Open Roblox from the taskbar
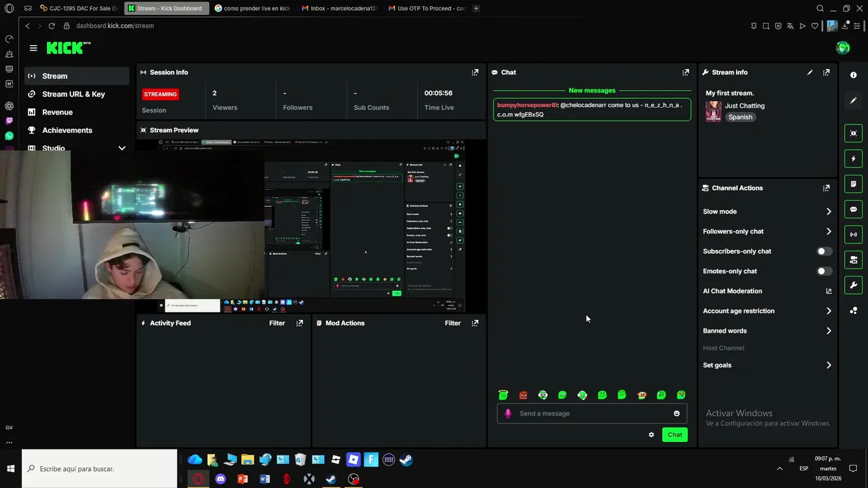The height and width of the screenshot is (488, 868). coord(353,460)
